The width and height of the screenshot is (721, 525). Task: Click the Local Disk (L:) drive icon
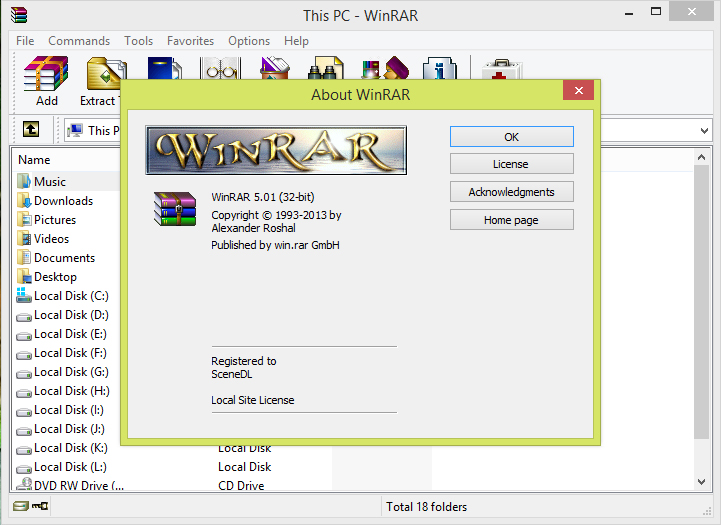click(x=23, y=468)
